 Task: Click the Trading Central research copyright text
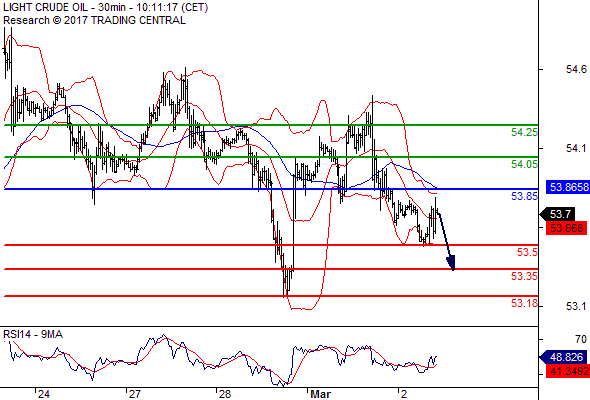pyautogui.click(x=94, y=20)
